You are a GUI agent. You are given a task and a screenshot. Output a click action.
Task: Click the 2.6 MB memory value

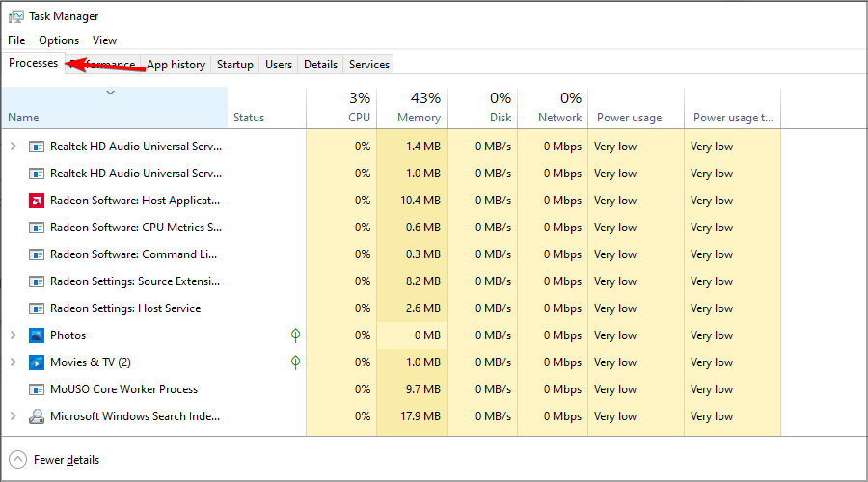pos(423,308)
